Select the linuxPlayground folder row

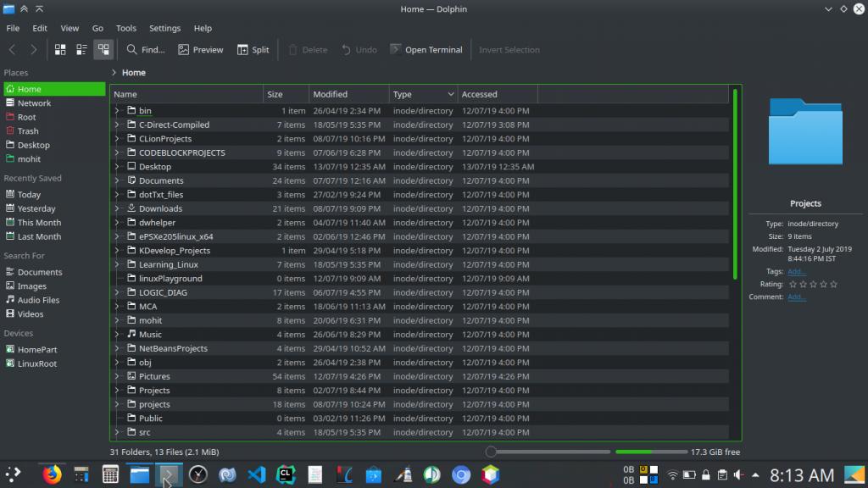click(420, 278)
